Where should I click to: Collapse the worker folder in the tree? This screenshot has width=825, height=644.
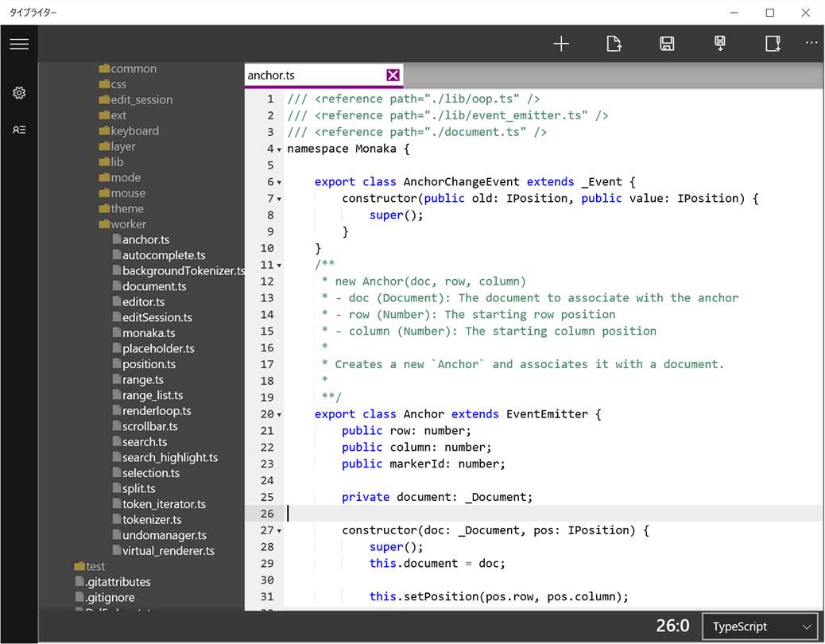click(x=127, y=224)
